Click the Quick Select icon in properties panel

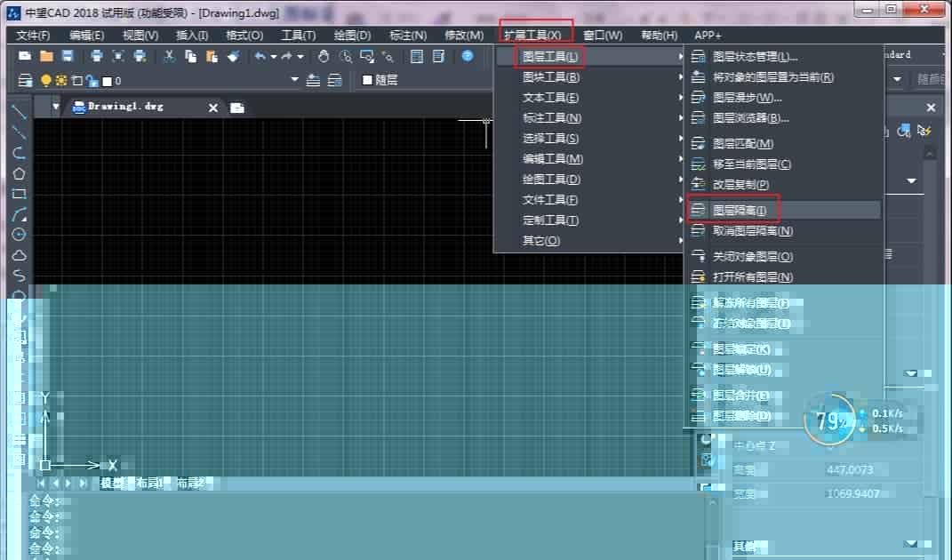924,131
